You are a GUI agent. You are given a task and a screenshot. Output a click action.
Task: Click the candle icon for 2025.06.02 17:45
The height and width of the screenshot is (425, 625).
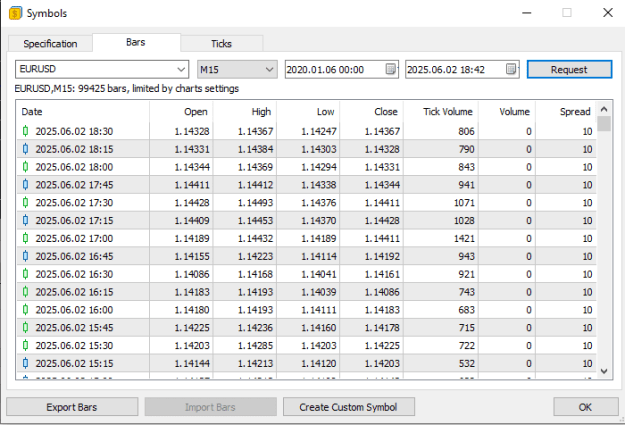pos(26,185)
